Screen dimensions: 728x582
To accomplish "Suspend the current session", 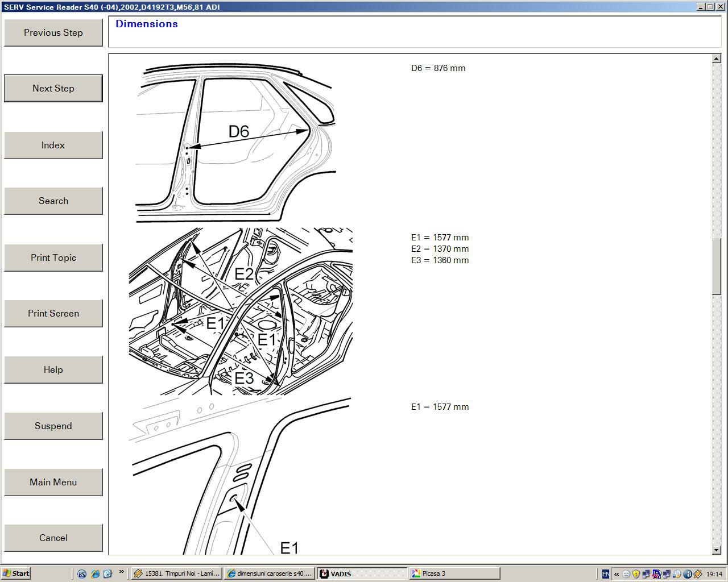I will coord(53,426).
